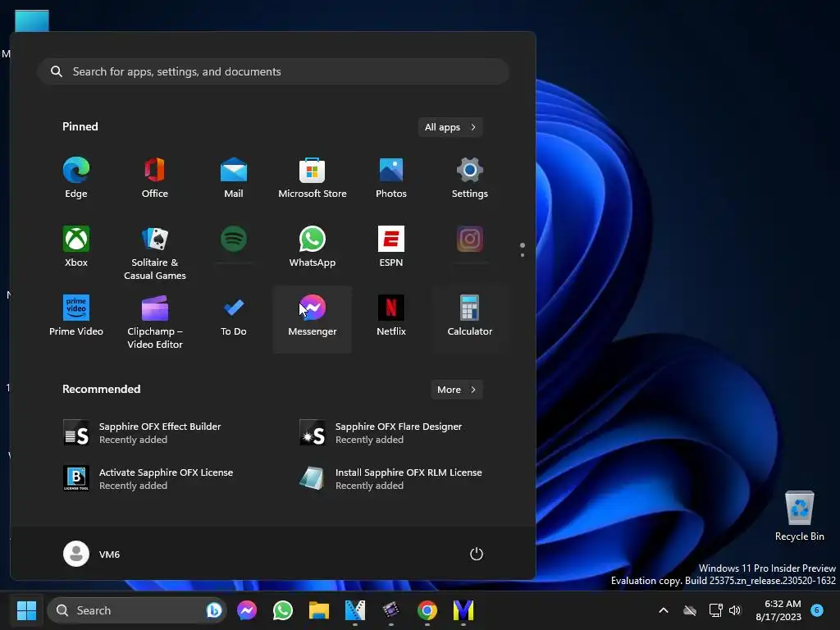Screen dimensions: 840x630
Task: Open the notification center badge
Action: click(817, 610)
